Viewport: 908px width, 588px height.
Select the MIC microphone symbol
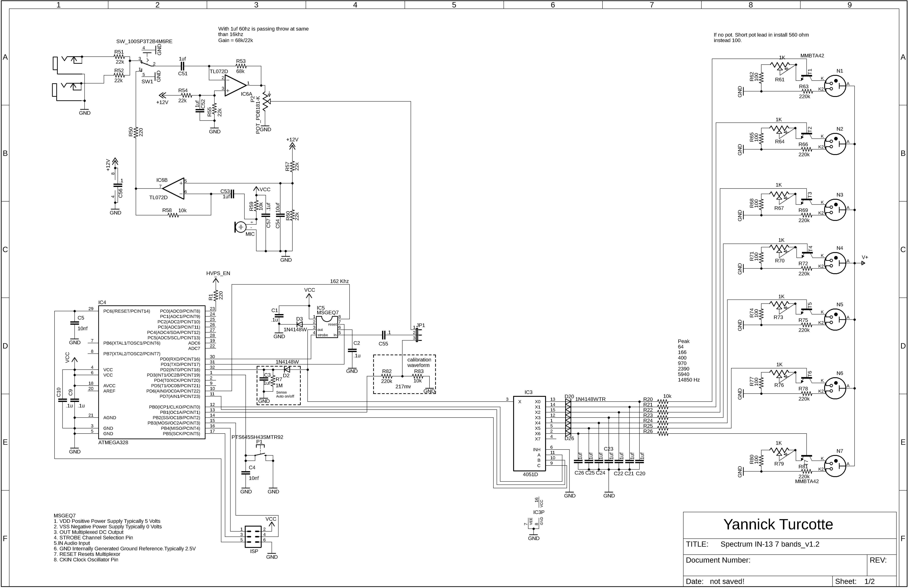(241, 227)
